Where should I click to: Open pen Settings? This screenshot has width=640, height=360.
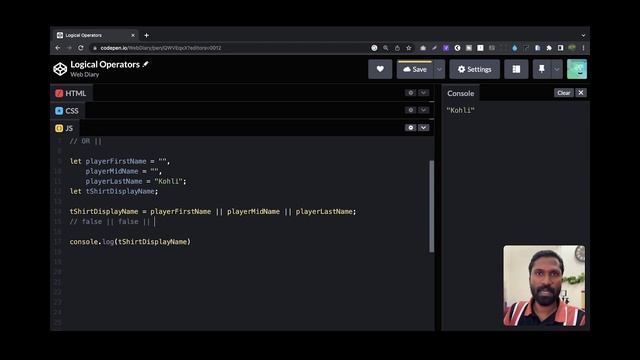[x=474, y=69]
